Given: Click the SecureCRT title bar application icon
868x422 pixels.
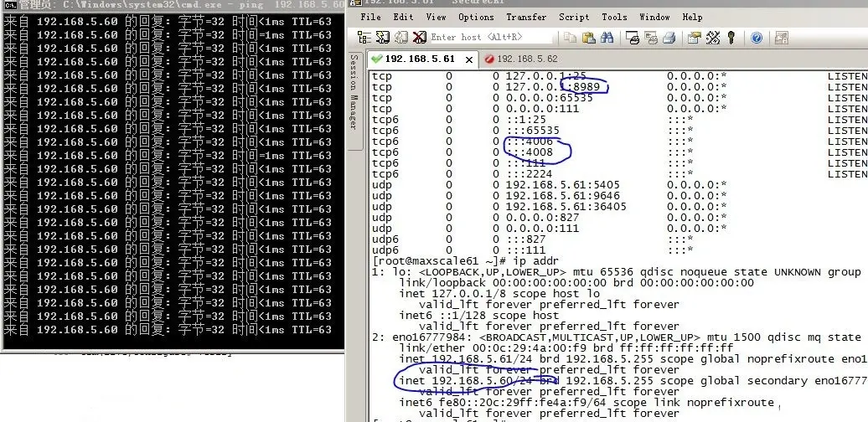Looking at the screenshot, I should (x=355, y=3).
